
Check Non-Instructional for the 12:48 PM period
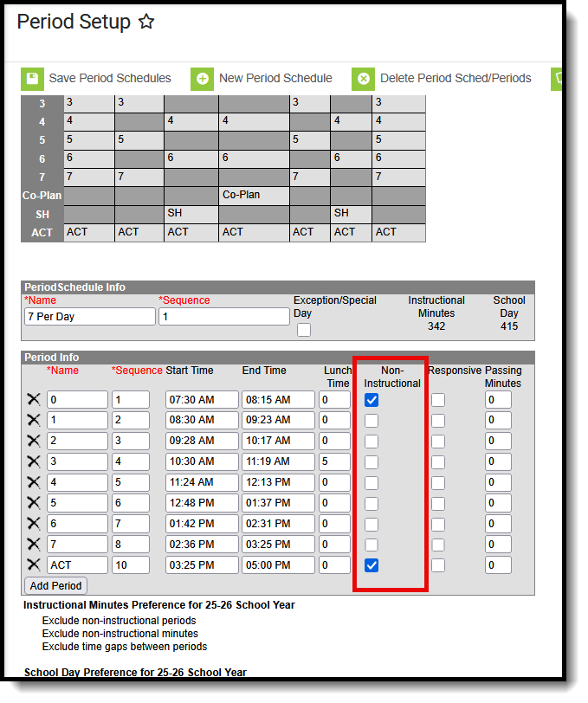[x=372, y=504]
